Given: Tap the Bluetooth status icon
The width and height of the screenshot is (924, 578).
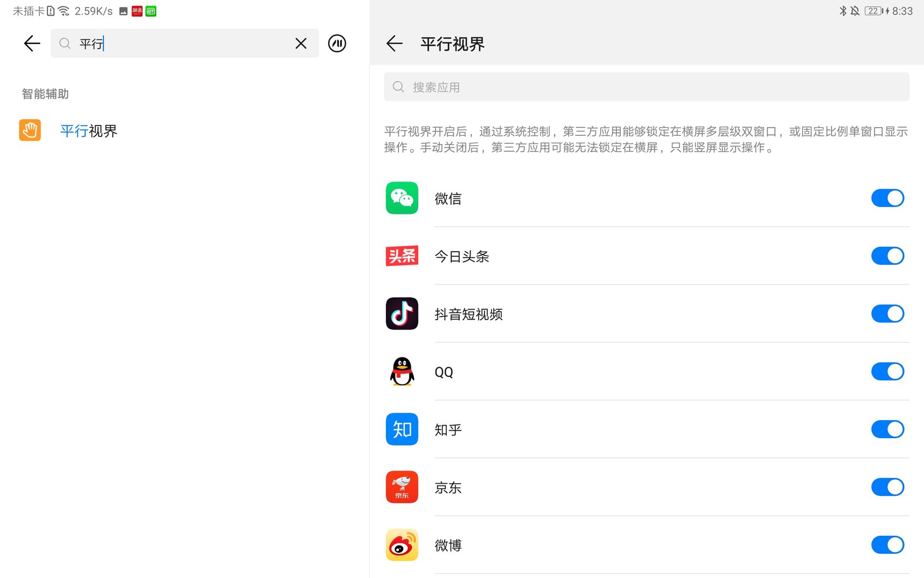Looking at the screenshot, I should [843, 11].
